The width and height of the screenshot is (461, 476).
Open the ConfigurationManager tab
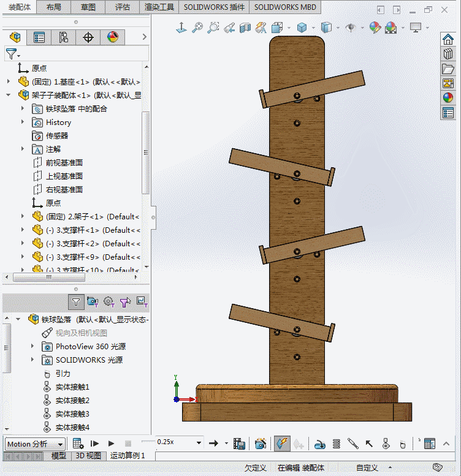click(64, 37)
